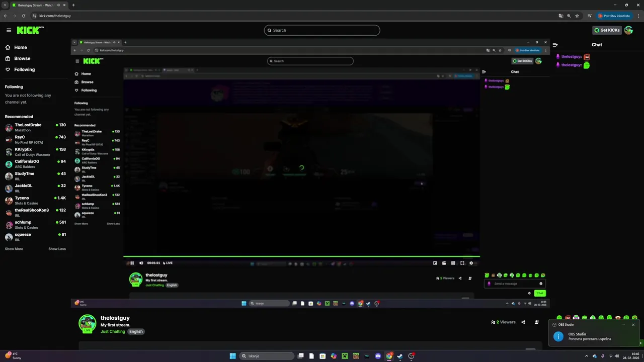
Task: Bookmark this page with the star
Action: [x=577, y=16]
